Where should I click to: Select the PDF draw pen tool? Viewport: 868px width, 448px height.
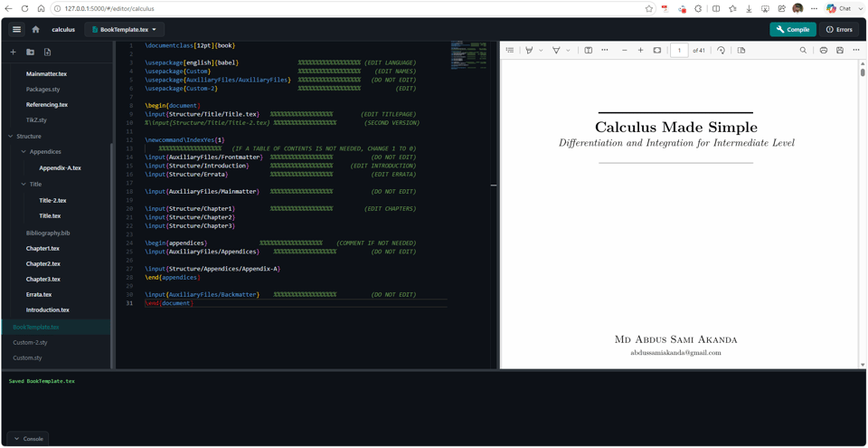pos(556,50)
